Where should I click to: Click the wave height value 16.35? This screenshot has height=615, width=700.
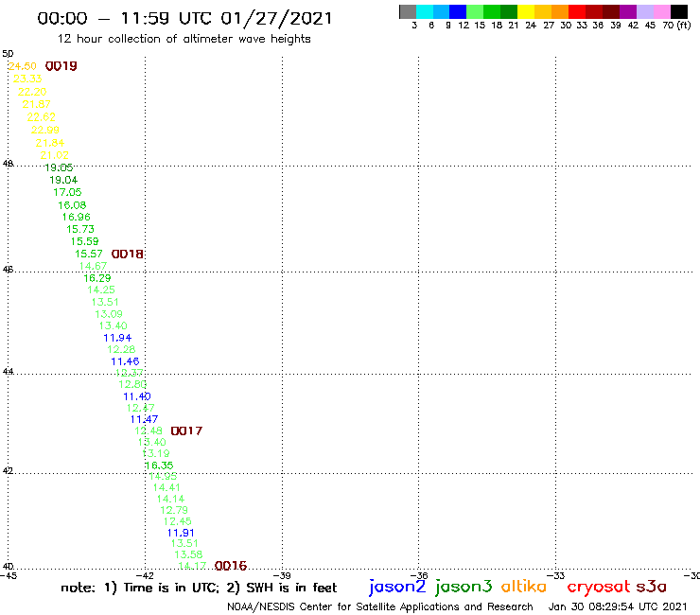point(159,466)
